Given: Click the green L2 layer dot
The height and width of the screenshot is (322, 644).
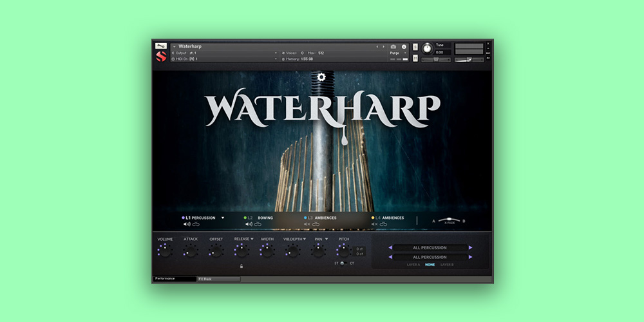Looking at the screenshot, I should click(245, 218).
